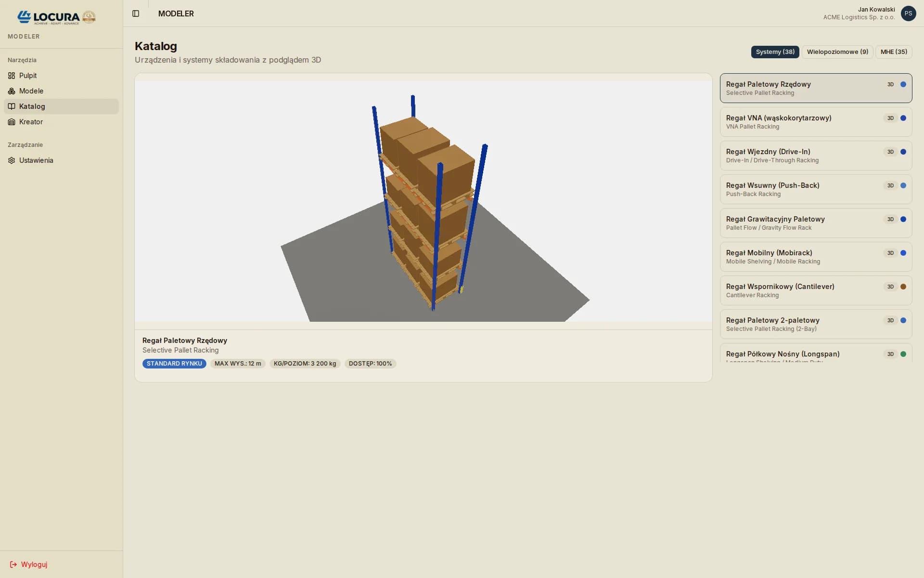The width and height of the screenshot is (924, 578).
Task: Click the Locura logo
Action: pyautogui.click(x=56, y=17)
